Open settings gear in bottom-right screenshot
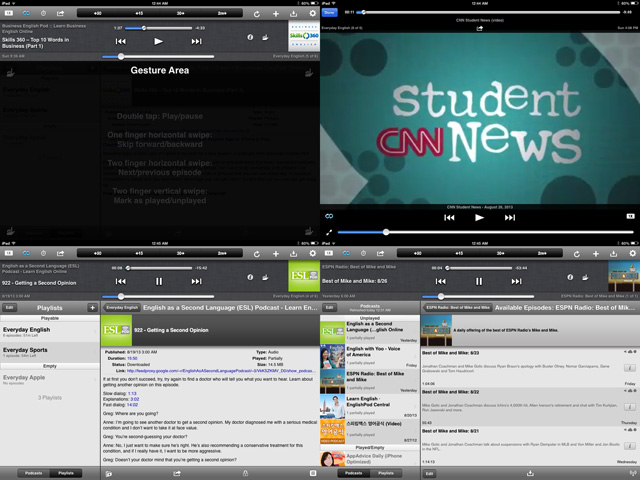The image size is (640, 480). coord(632,253)
